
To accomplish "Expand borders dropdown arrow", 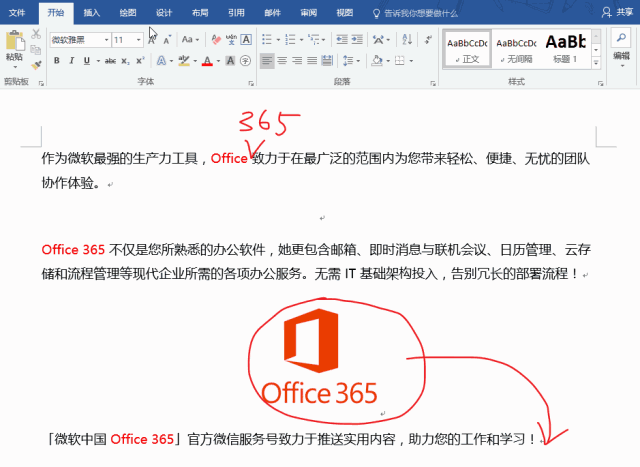I will click(x=411, y=61).
